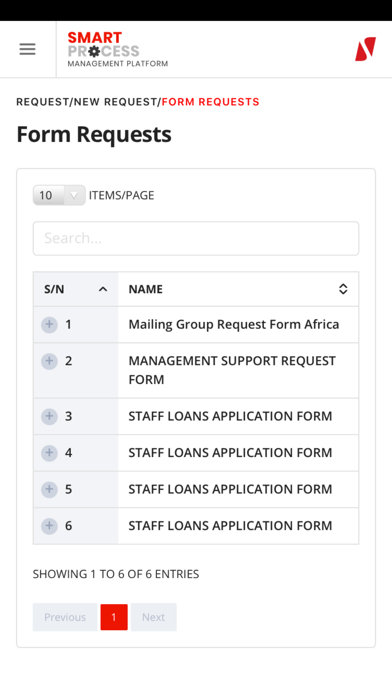
Task: Go to the Previous page
Action: pyautogui.click(x=65, y=617)
